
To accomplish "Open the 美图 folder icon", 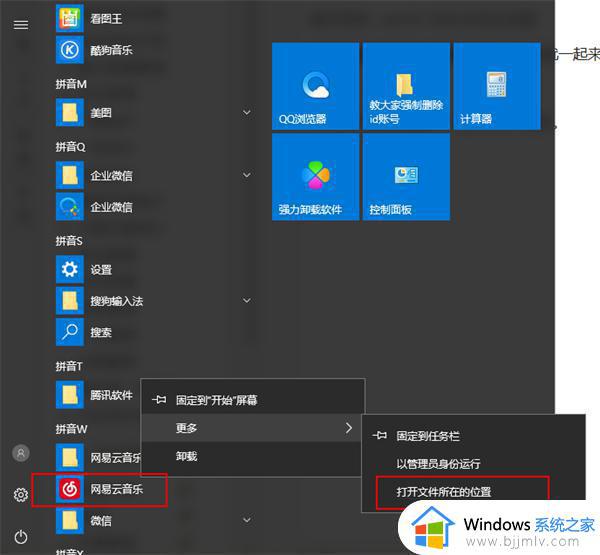I will click(70, 113).
